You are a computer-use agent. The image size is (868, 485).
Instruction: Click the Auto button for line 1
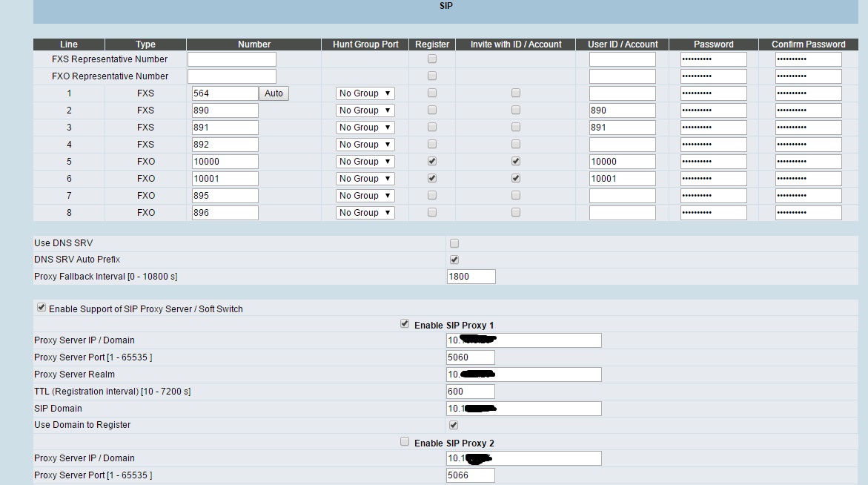(x=274, y=93)
